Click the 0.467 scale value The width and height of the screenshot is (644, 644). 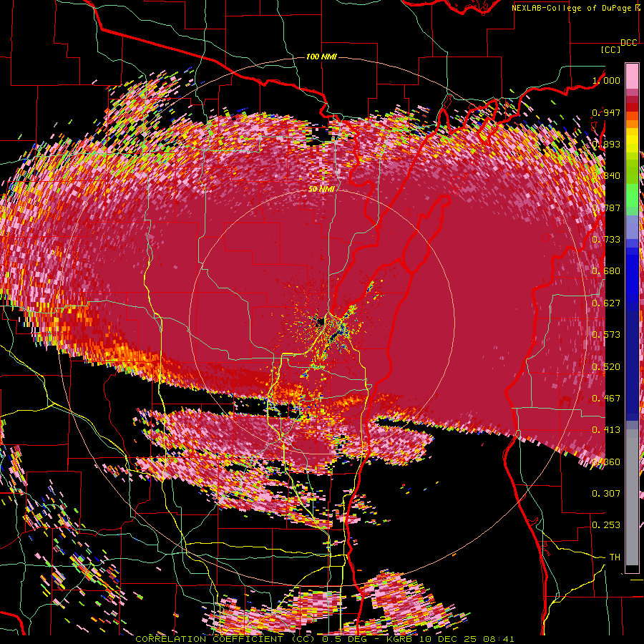point(606,399)
